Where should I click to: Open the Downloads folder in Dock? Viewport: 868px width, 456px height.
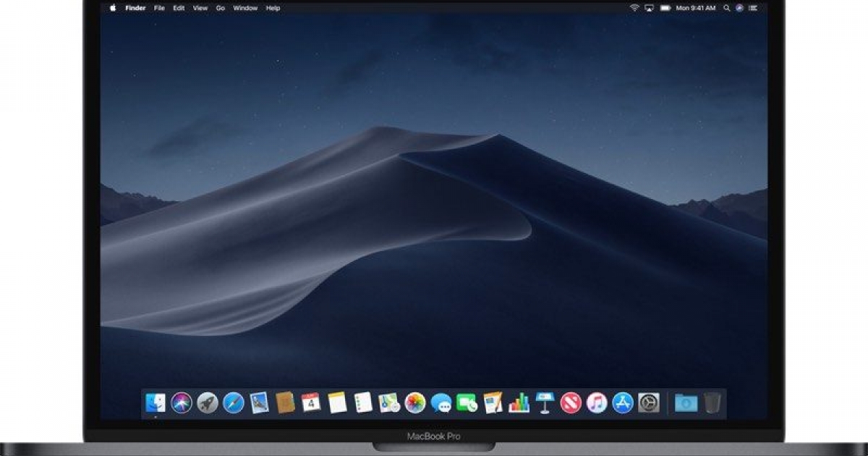[x=685, y=402]
